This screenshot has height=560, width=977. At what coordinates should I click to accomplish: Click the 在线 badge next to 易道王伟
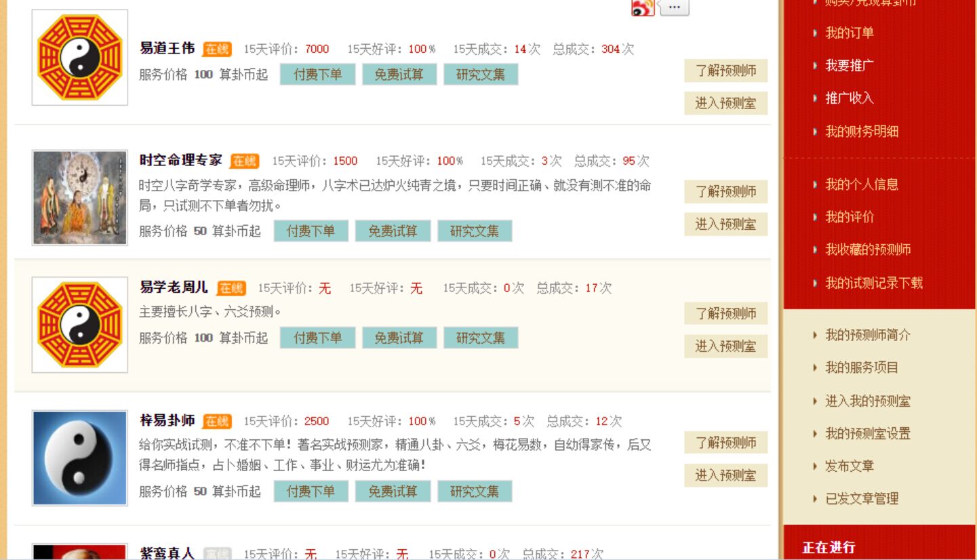click(217, 49)
